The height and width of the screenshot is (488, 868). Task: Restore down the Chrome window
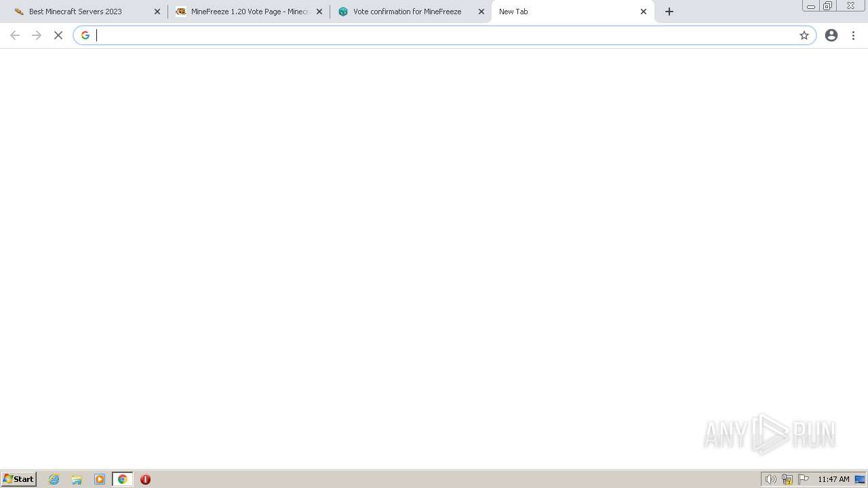click(828, 5)
